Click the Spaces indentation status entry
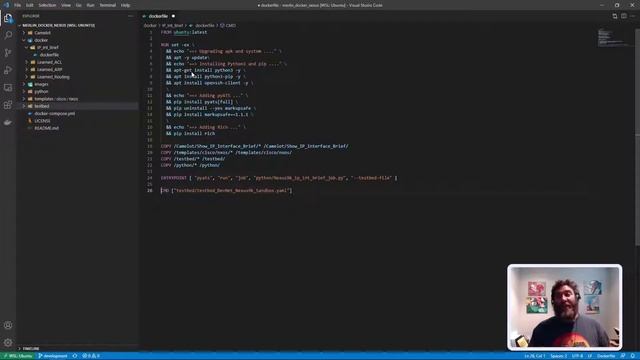This screenshot has height=360, width=640. coord(558,356)
